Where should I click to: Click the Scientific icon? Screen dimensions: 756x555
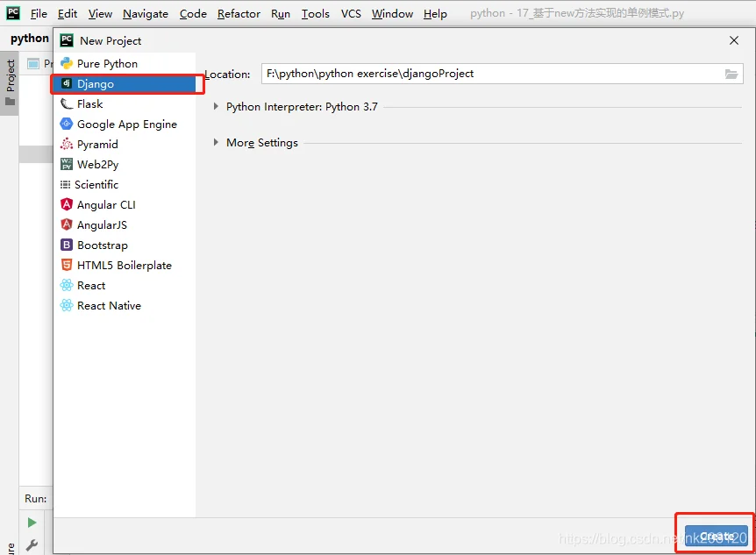point(65,185)
